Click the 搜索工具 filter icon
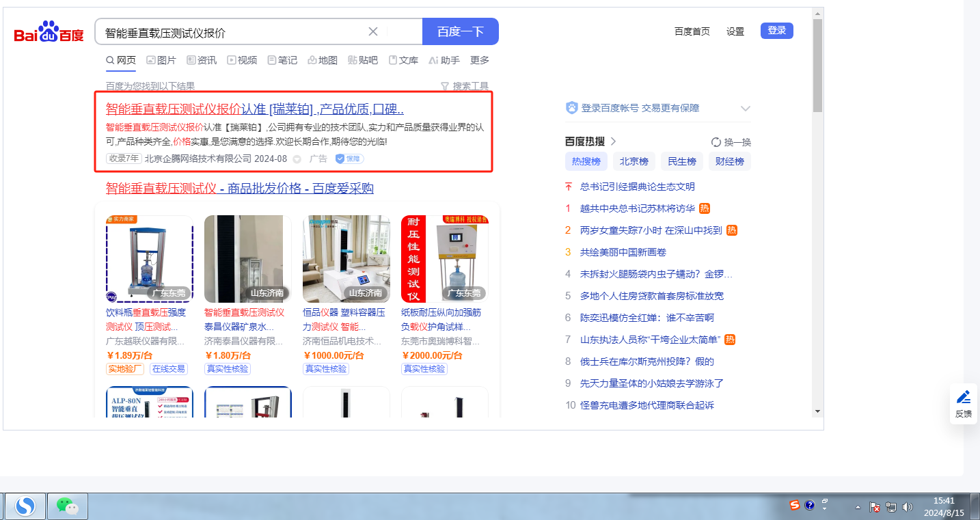 pyautogui.click(x=445, y=86)
